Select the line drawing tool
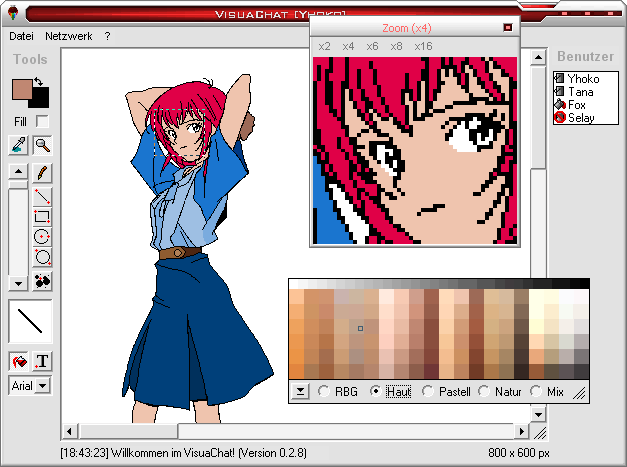Viewport: 627px width, 467px height. (42, 196)
